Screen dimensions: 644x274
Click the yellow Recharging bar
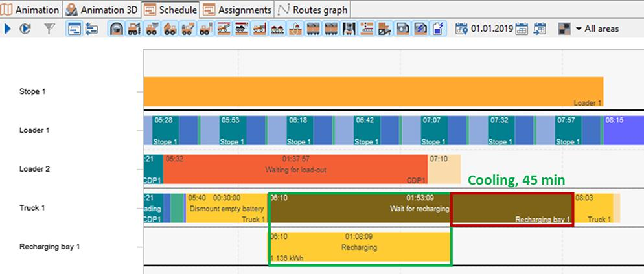click(x=360, y=247)
